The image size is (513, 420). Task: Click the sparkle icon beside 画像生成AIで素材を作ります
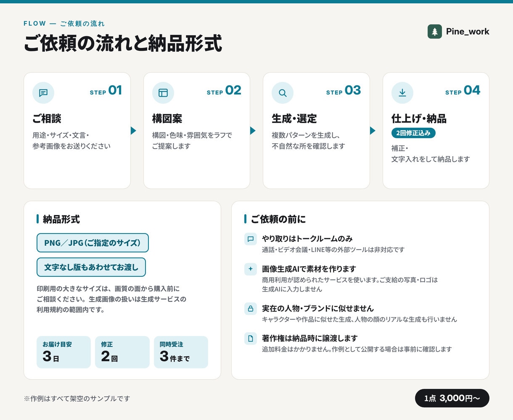[x=251, y=269]
